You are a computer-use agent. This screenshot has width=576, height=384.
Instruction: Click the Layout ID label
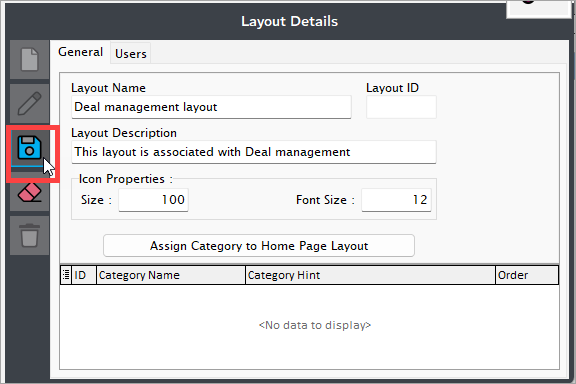coord(392,88)
